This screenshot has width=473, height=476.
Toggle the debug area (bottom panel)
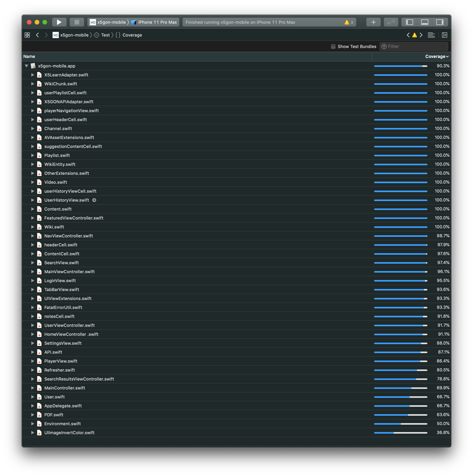click(x=424, y=22)
